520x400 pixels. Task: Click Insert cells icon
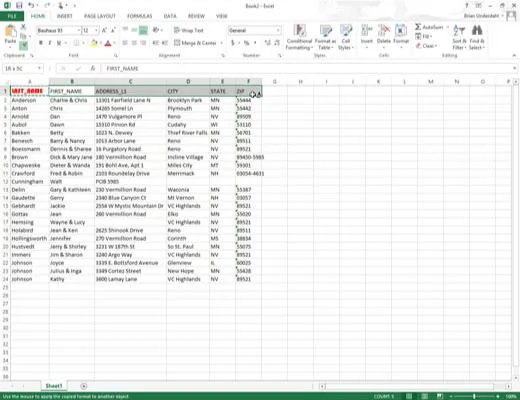(367, 31)
